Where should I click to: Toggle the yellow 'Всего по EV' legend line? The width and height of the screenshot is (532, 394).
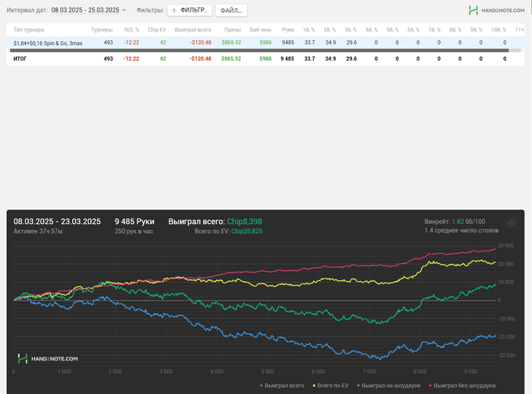334,386
